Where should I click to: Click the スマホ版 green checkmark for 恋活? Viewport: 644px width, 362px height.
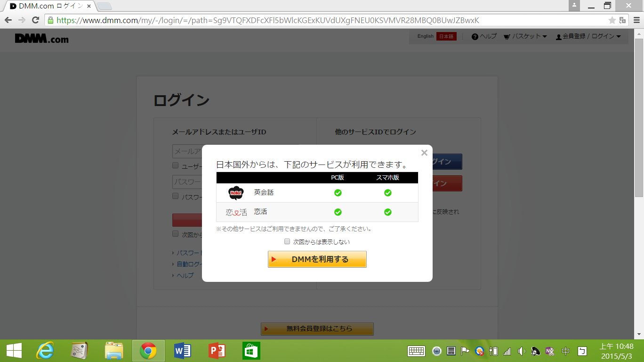point(387,212)
